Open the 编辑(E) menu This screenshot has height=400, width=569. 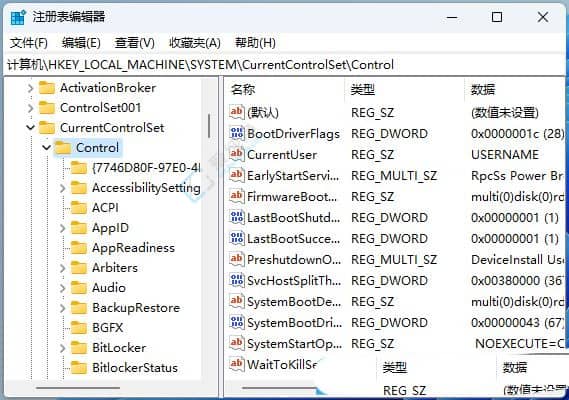point(81,43)
